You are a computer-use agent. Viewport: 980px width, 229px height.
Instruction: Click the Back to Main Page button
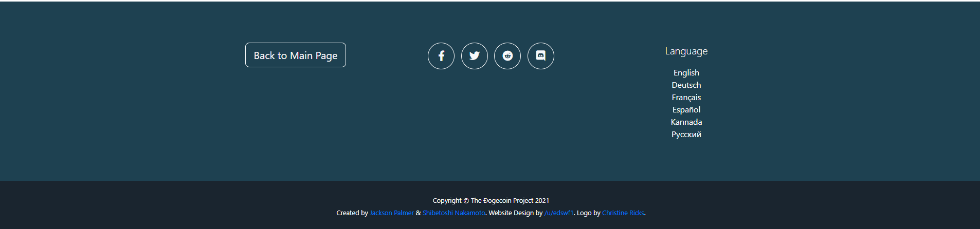pyautogui.click(x=296, y=55)
